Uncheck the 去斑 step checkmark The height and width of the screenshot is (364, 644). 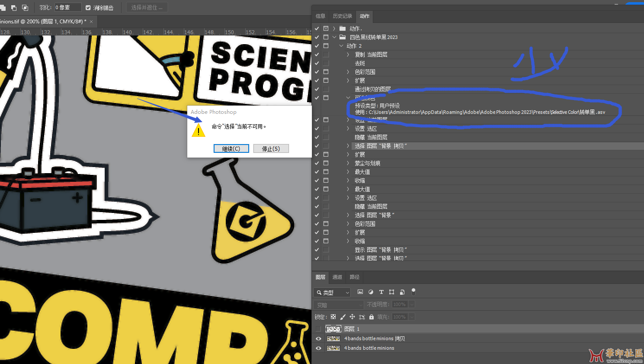tap(317, 63)
